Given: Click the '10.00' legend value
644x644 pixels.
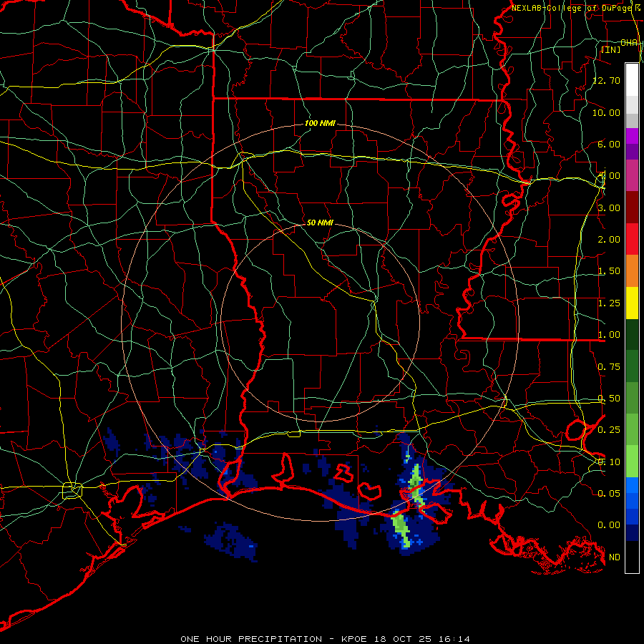Looking at the screenshot, I should [606, 112].
